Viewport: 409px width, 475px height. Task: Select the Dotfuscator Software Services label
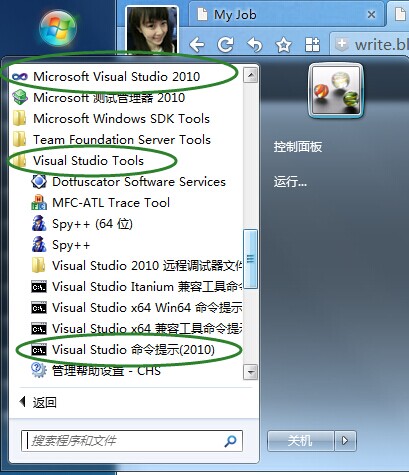[x=139, y=182]
